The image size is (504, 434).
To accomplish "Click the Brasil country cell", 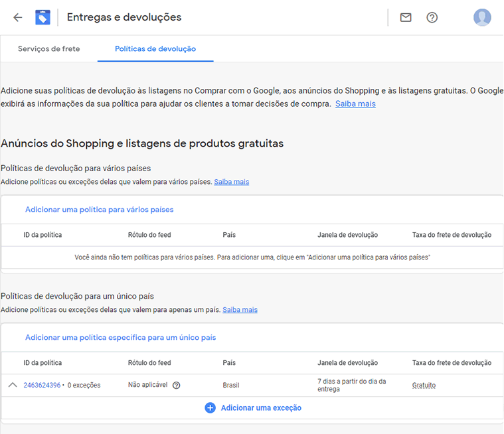I will tap(231, 385).
